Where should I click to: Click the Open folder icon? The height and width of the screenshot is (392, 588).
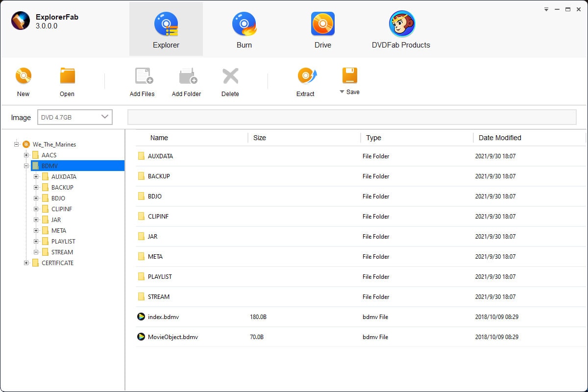tap(67, 76)
